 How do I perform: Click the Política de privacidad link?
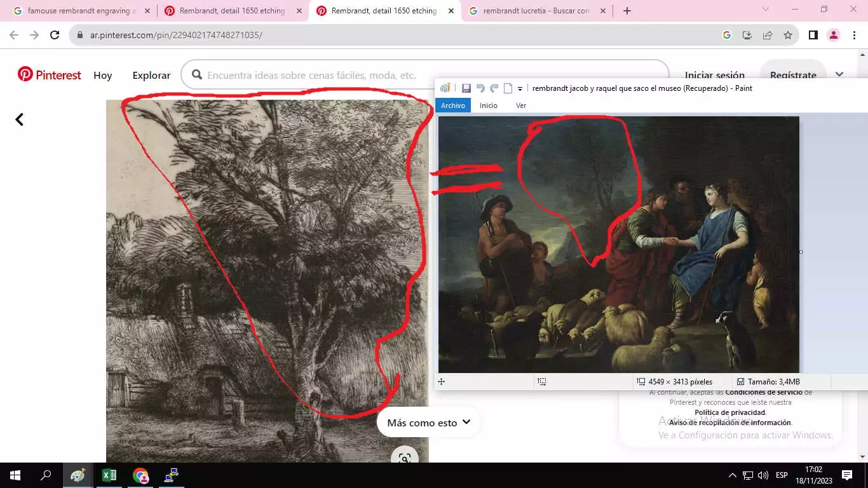coord(730,412)
